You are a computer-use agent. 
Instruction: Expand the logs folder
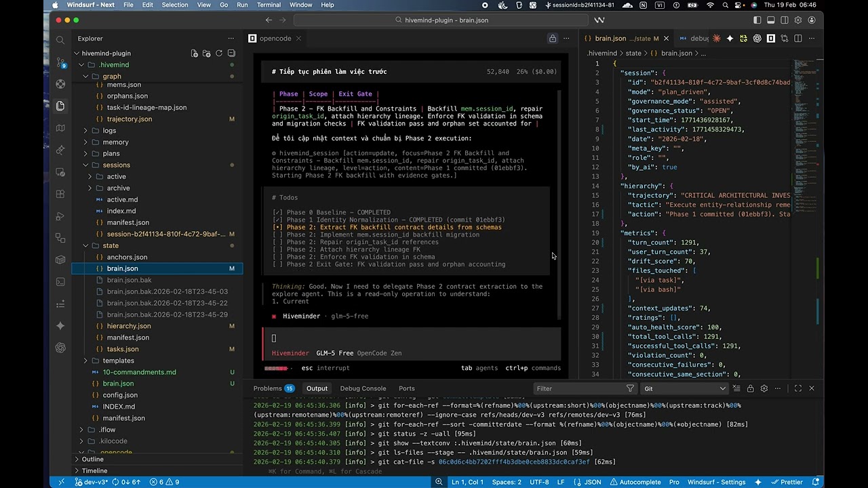tap(109, 131)
